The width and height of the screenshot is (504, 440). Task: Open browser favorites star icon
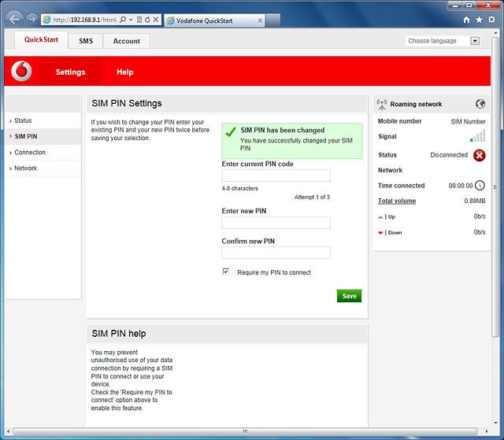[x=479, y=19]
